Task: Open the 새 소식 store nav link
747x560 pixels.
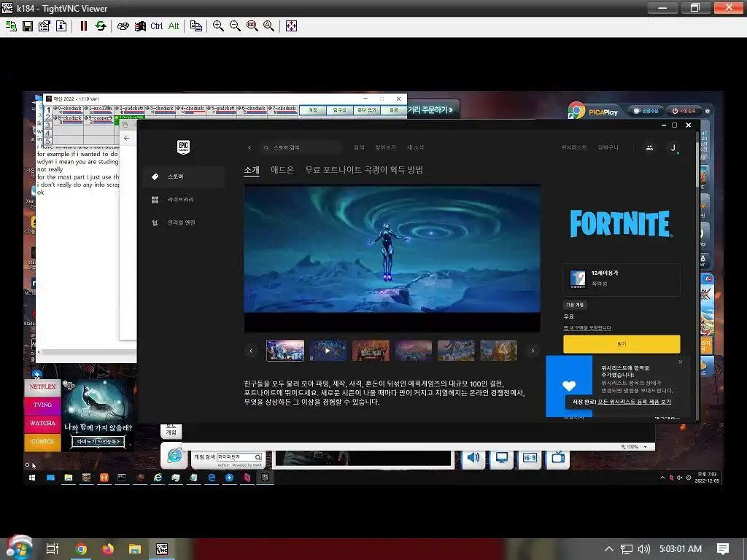Action: pyautogui.click(x=415, y=147)
